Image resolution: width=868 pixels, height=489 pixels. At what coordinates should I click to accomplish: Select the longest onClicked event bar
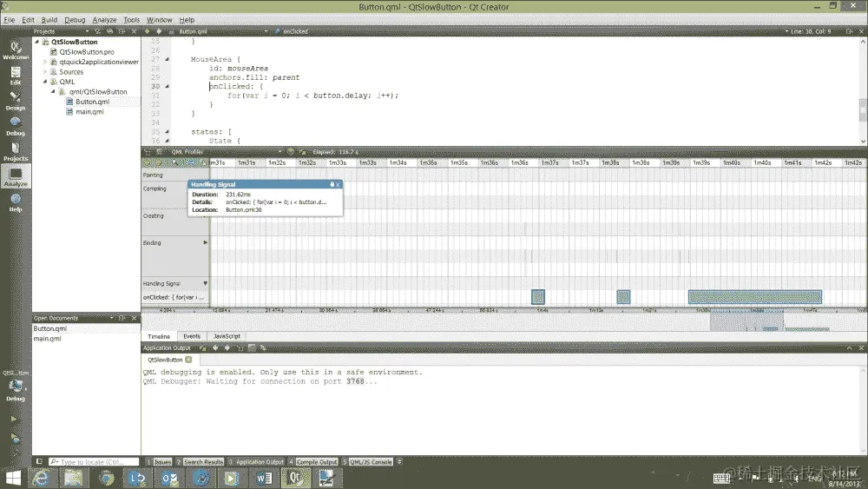755,297
